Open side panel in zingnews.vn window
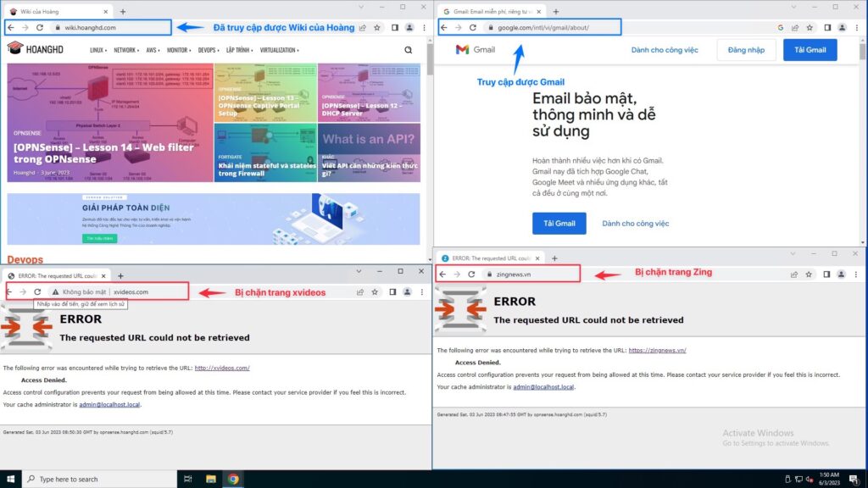The image size is (868, 488). 826,274
